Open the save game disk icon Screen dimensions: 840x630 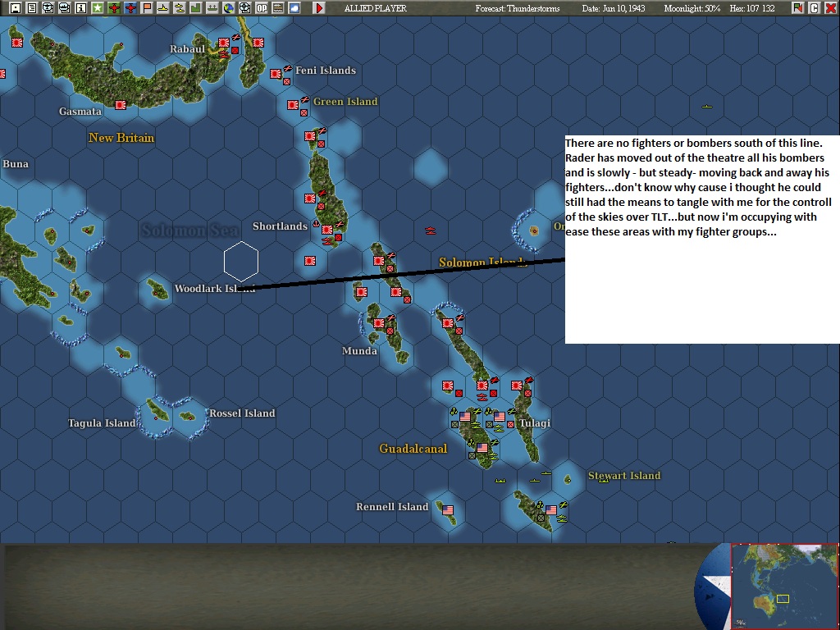click(16, 8)
